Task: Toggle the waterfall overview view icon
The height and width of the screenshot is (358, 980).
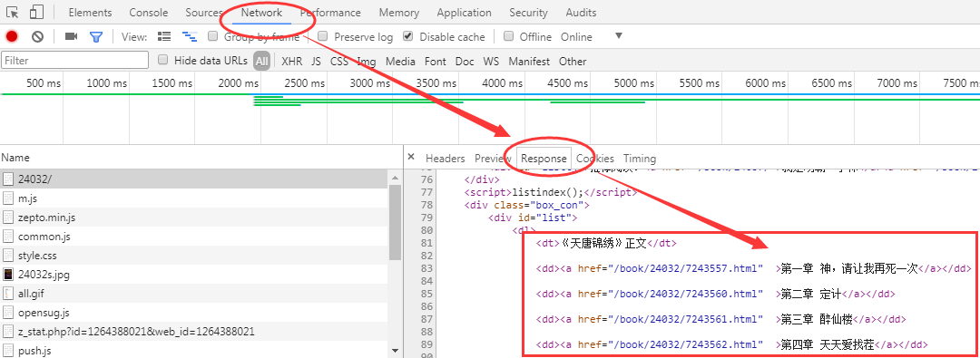Action: (190, 37)
